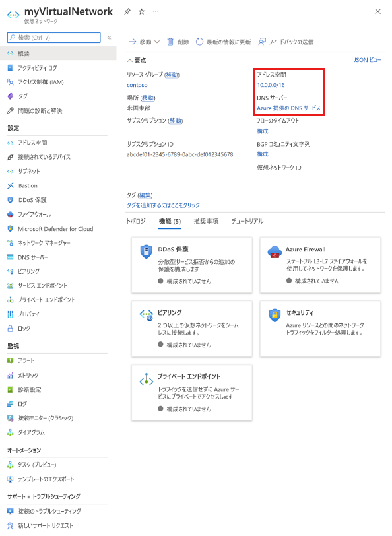Open Azure 提供の DNS サービス link
The height and width of the screenshot is (536, 392).
tap(288, 108)
